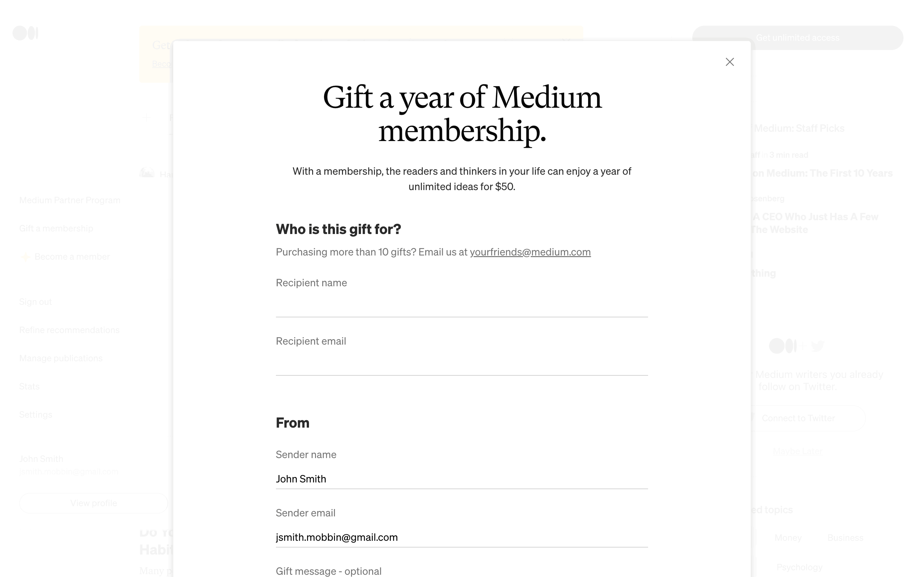Open Stats in the sidebar menu
The width and height of the screenshot is (924, 577).
pos(30,387)
